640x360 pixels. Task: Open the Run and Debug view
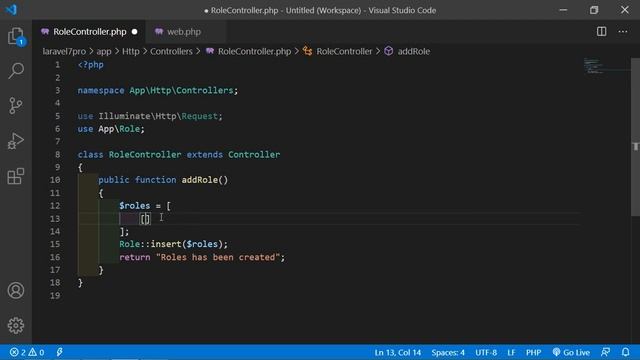pyautogui.click(x=16, y=141)
